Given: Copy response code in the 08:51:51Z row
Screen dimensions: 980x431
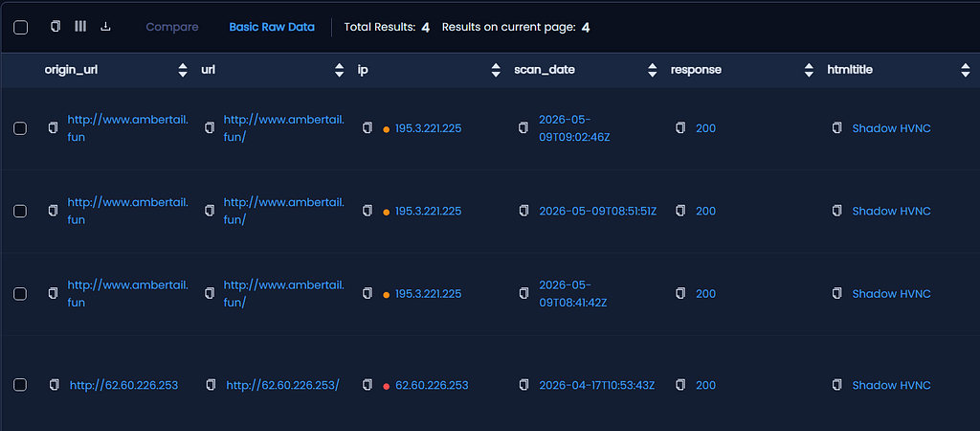Looking at the screenshot, I should 680,211.
